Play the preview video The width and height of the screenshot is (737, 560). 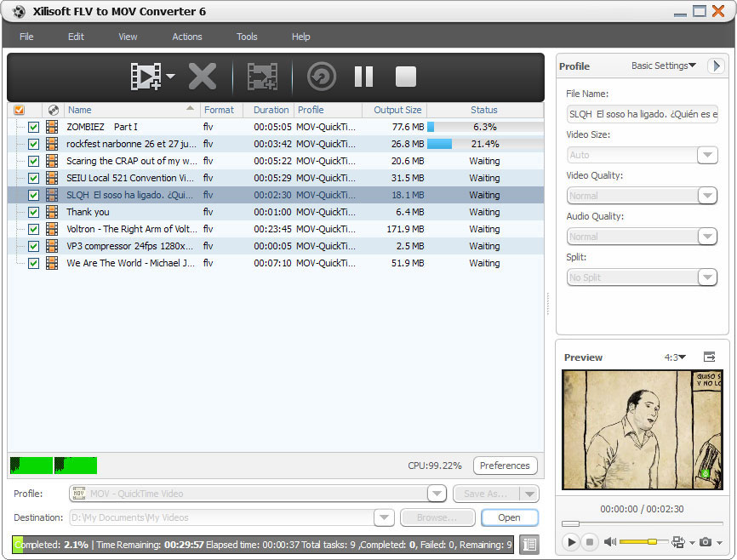pyautogui.click(x=571, y=541)
